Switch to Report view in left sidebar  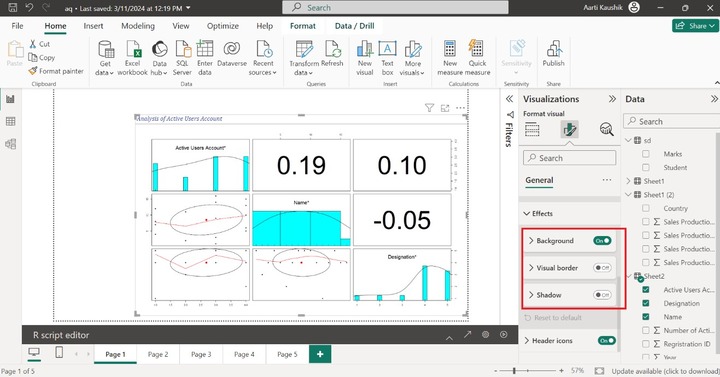coord(10,99)
